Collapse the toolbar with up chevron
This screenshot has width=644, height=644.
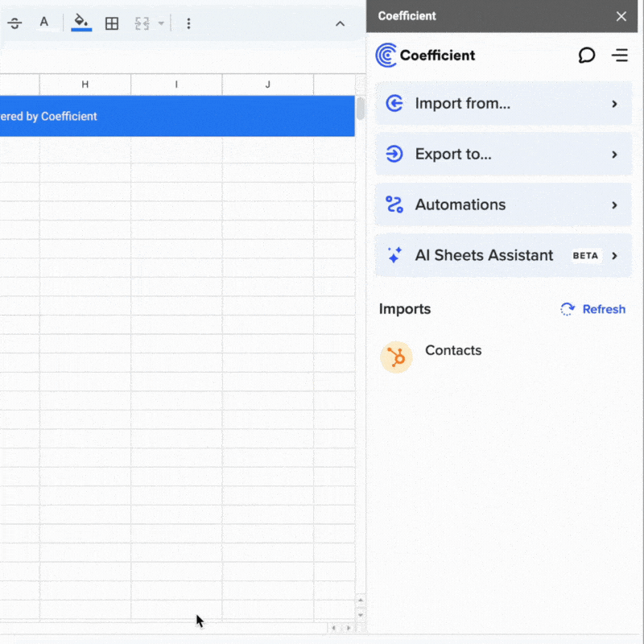340,24
